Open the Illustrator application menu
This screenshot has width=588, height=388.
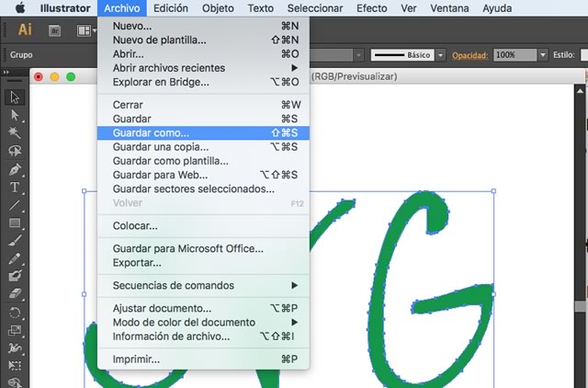click(65, 8)
